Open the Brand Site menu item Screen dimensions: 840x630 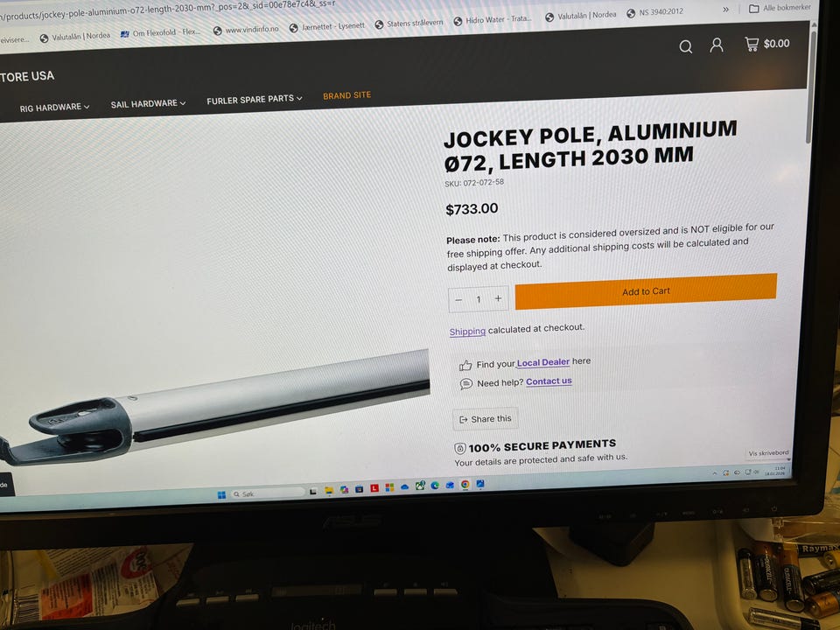pyautogui.click(x=346, y=95)
